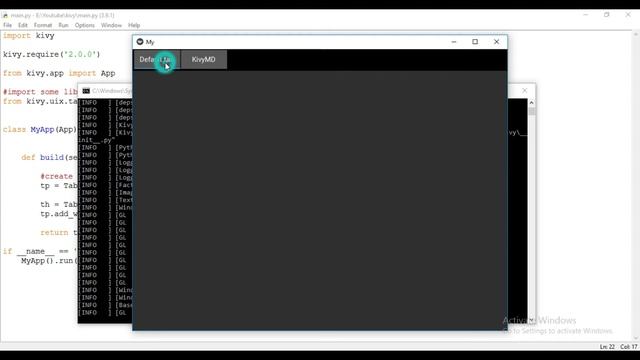Close the command prompt window
This screenshot has width=640, height=360.
[x=525, y=91]
